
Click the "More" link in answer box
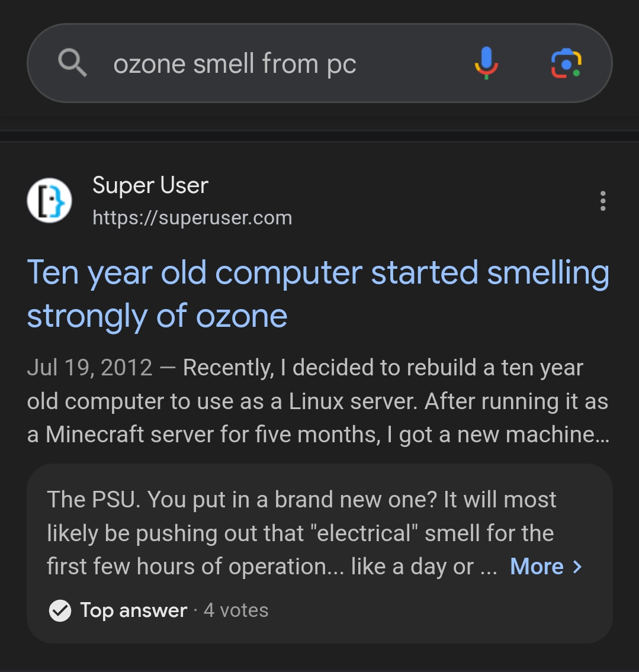pos(537,567)
